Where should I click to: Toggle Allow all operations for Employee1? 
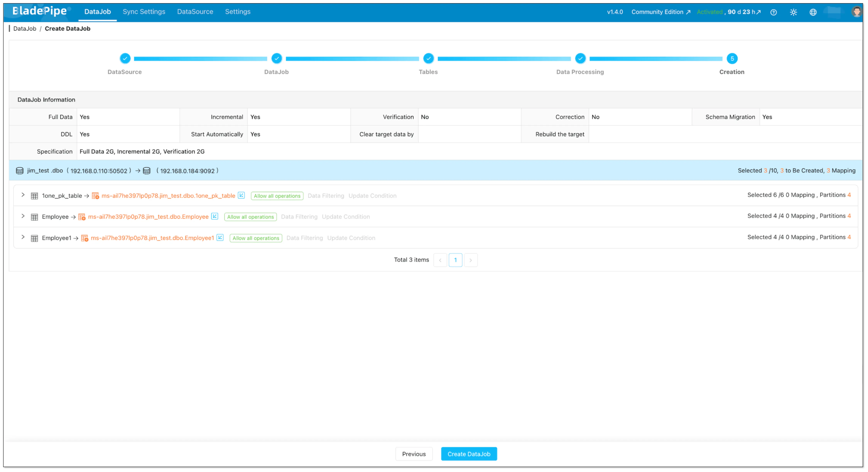coord(256,238)
